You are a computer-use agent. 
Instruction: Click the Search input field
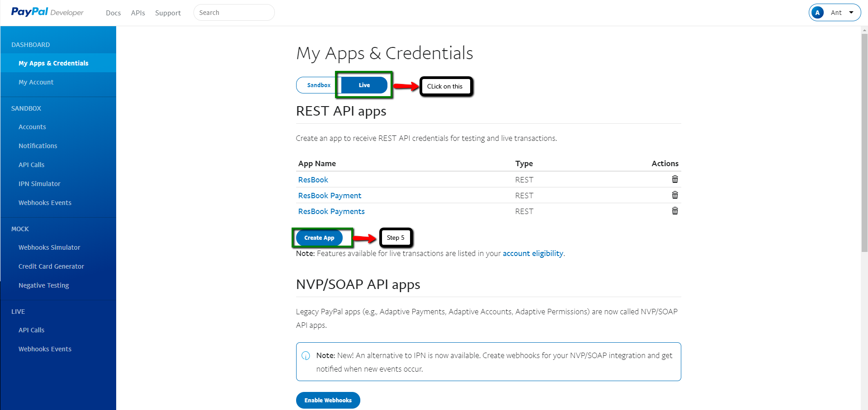(x=234, y=13)
